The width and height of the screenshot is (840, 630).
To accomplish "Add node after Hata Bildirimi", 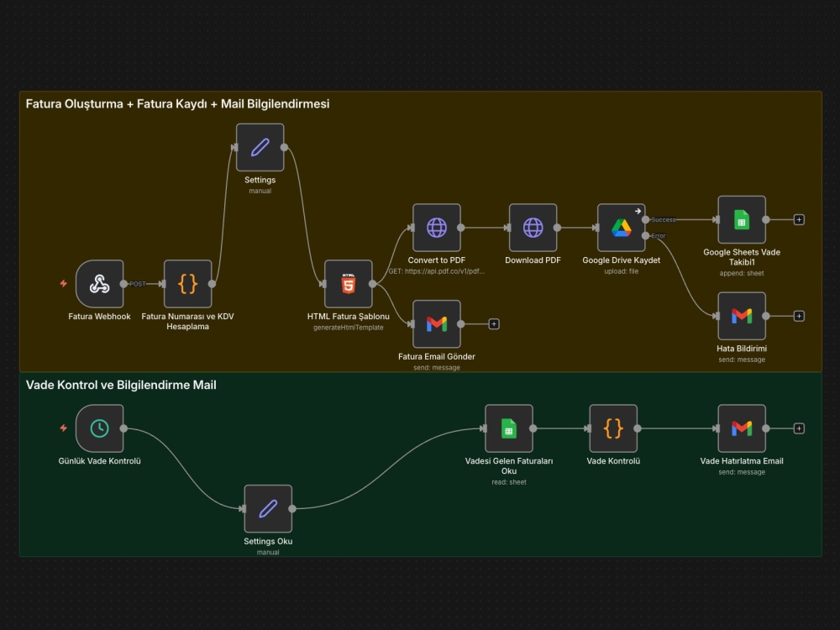I will pos(799,316).
